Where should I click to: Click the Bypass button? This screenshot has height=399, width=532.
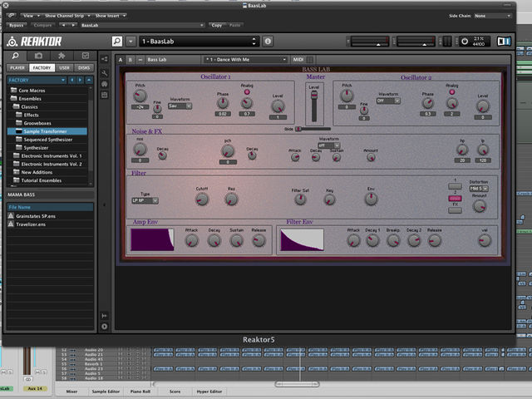click(x=16, y=26)
